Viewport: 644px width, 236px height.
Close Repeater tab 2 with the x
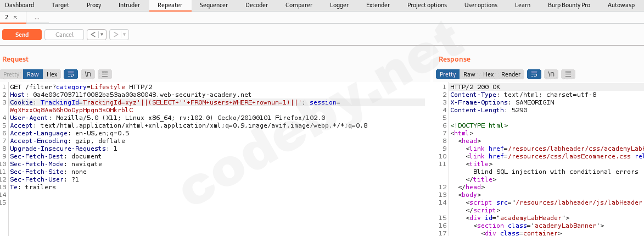15,17
